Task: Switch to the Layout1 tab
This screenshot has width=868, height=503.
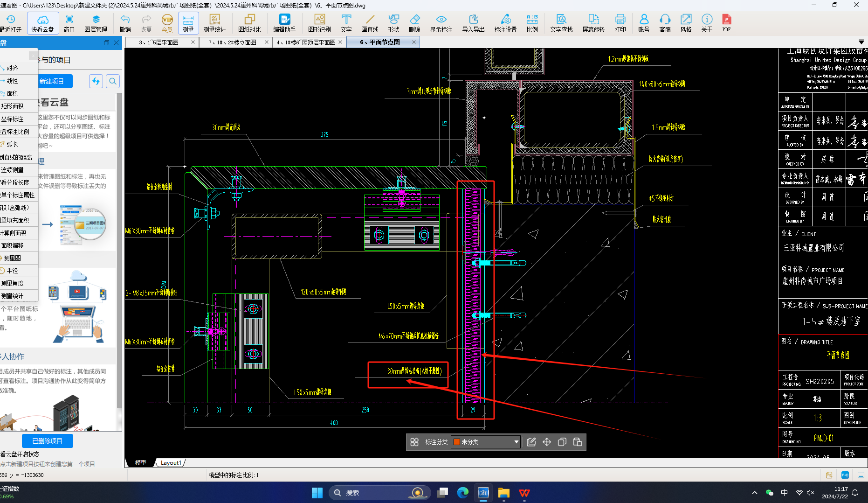Action: pyautogui.click(x=171, y=463)
